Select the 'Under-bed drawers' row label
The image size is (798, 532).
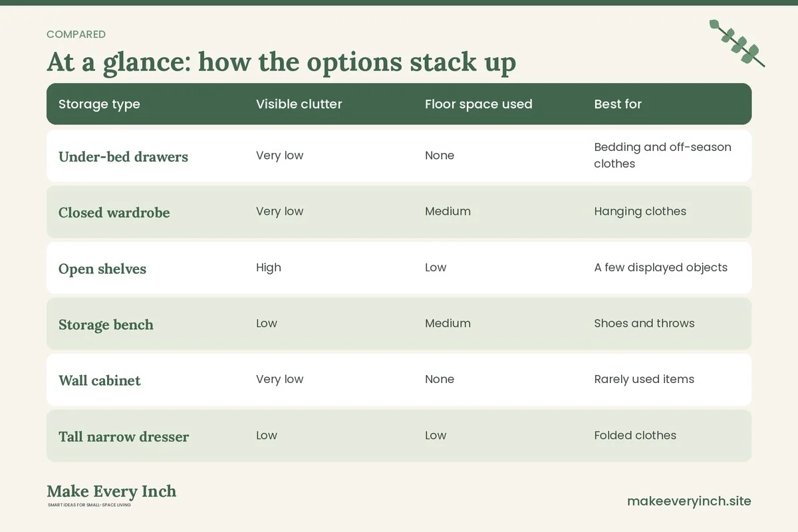pos(123,157)
